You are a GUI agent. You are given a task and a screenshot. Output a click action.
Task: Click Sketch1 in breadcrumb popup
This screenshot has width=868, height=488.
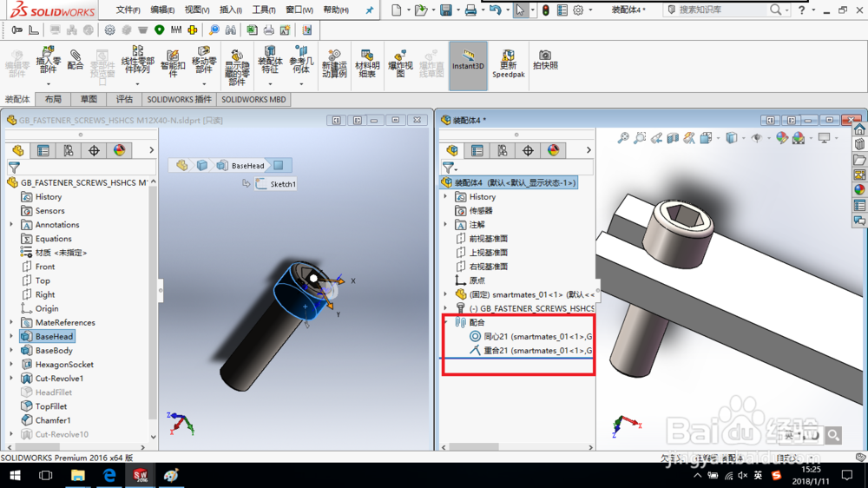(276, 184)
